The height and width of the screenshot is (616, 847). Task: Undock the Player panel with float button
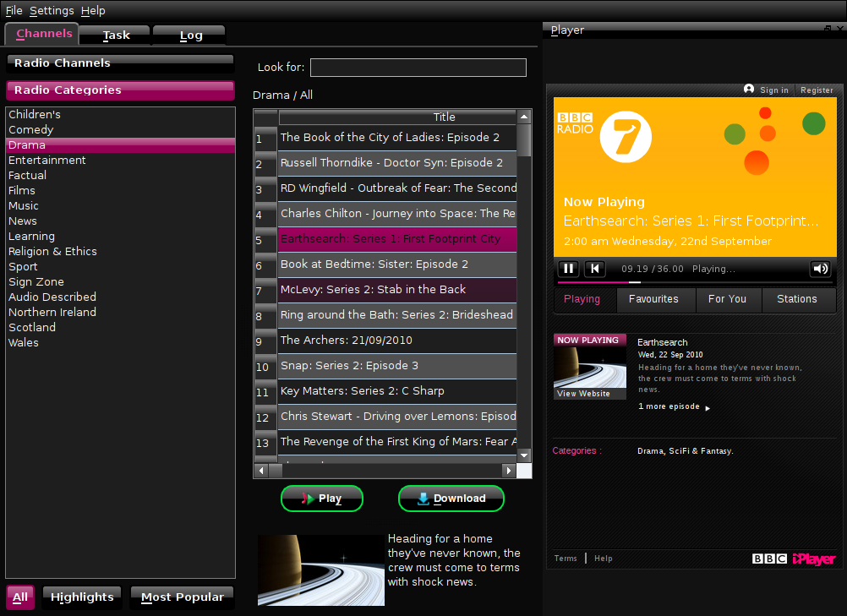[828, 29]
